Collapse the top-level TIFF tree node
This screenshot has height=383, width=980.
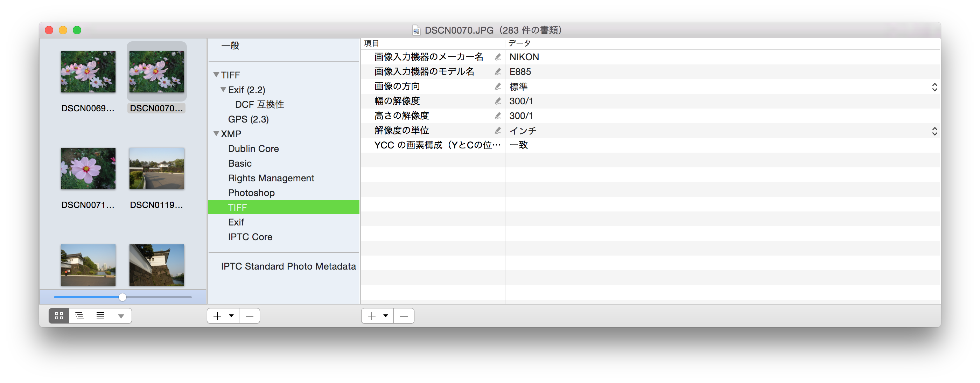pyautogui.click(x=216, y=75)
